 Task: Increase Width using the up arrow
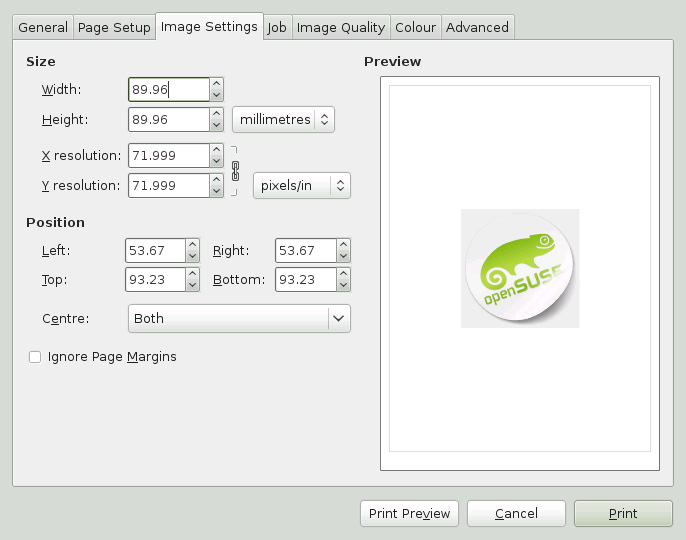[x=216, y=84]
